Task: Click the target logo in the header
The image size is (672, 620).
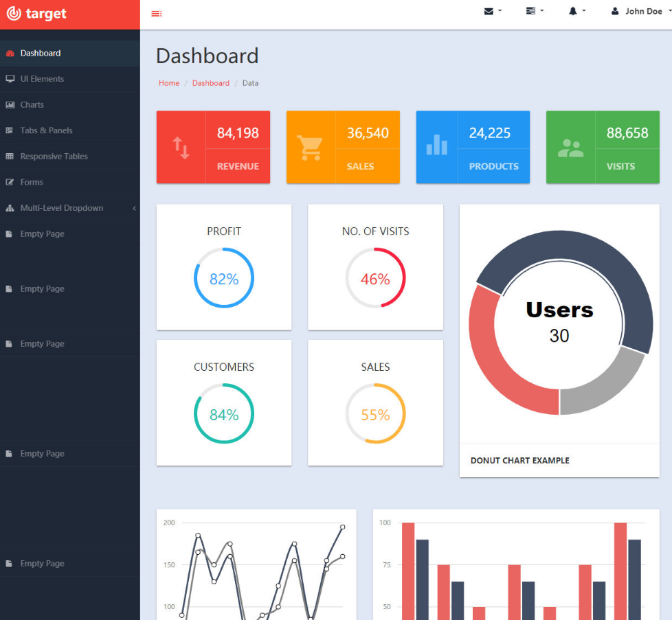Action: pos(37,14)
